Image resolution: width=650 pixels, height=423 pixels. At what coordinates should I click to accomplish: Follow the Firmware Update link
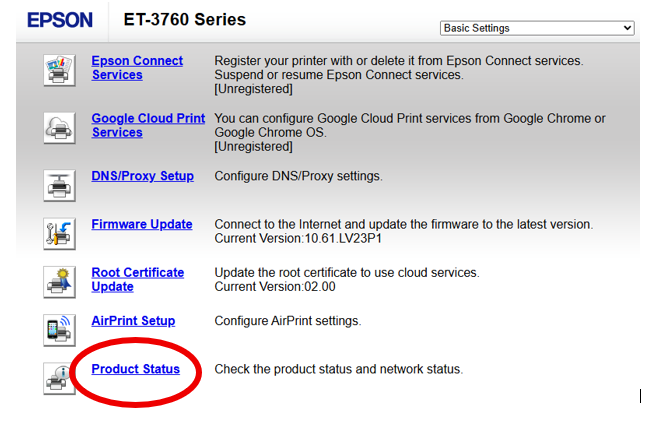tap(142, 224)
